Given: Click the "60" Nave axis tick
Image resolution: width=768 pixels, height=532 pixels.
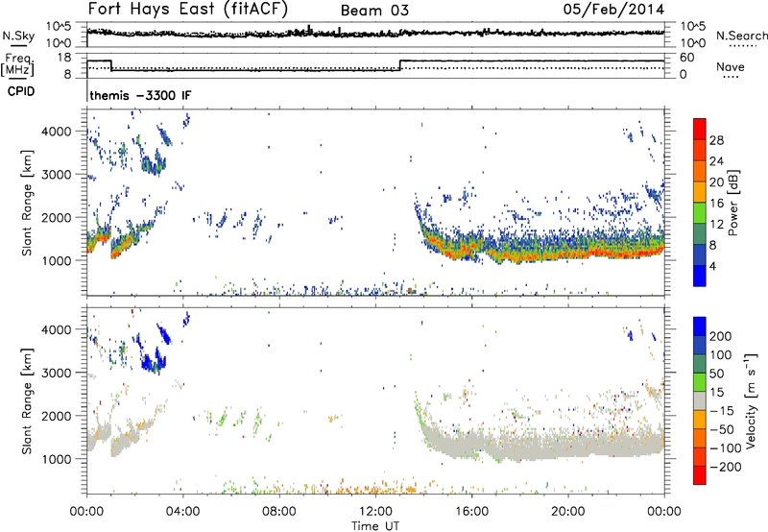Looking at the screenshot, I should coord(686,58).
